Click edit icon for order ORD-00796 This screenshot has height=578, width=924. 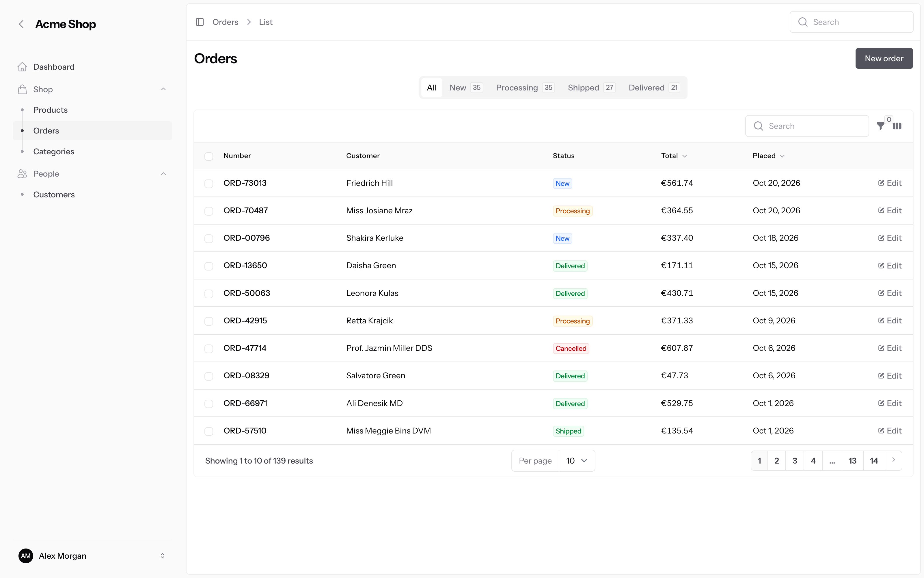click(881, 238)
